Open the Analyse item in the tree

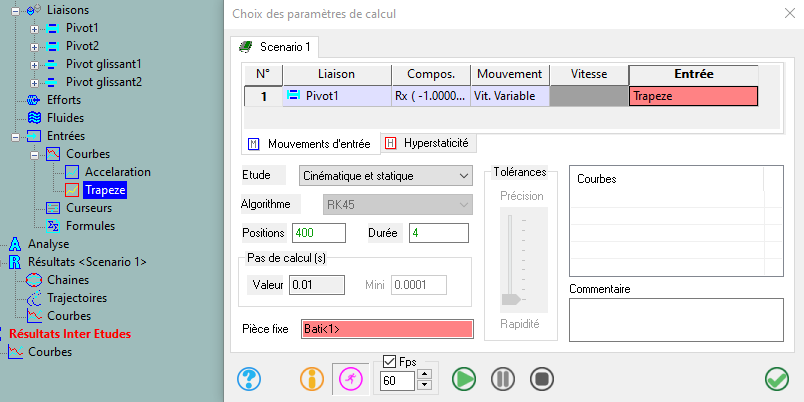click(x=48, y=244)
